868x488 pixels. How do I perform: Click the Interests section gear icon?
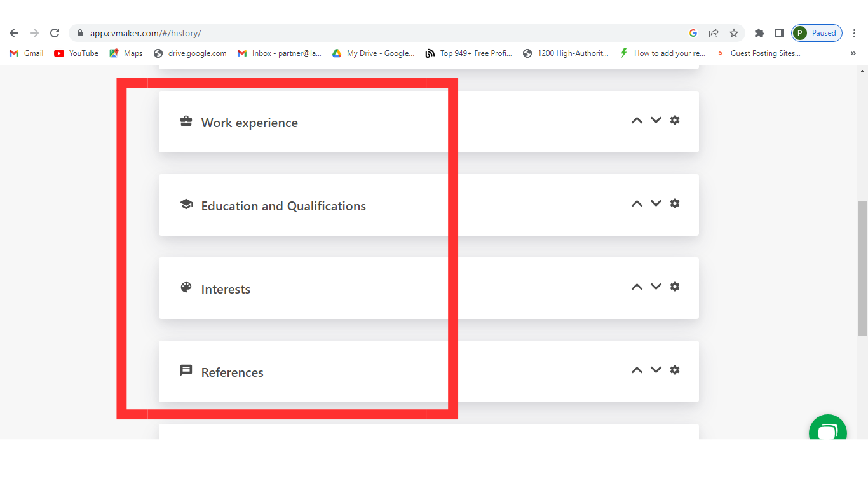pos(675,287)
